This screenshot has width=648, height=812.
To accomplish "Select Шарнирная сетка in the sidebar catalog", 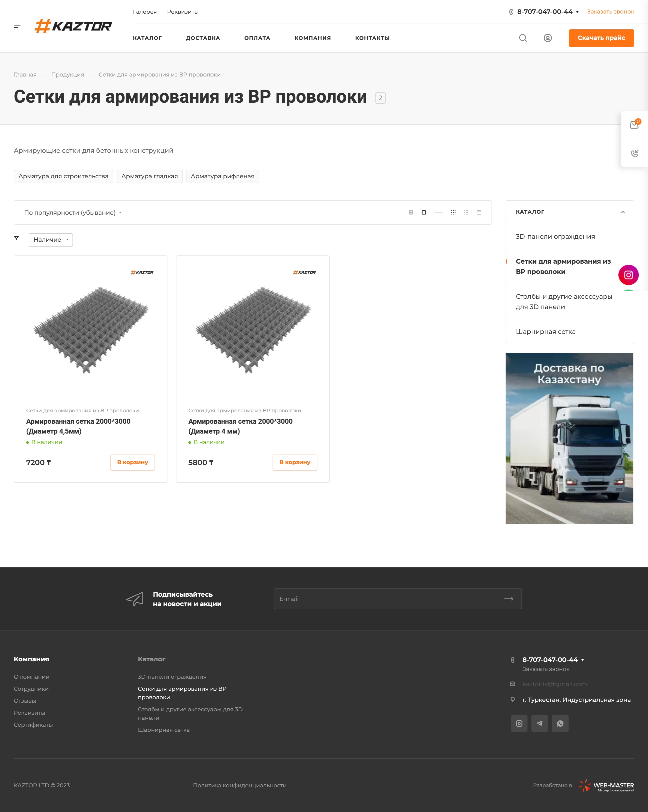I will (x=545, y=332).
